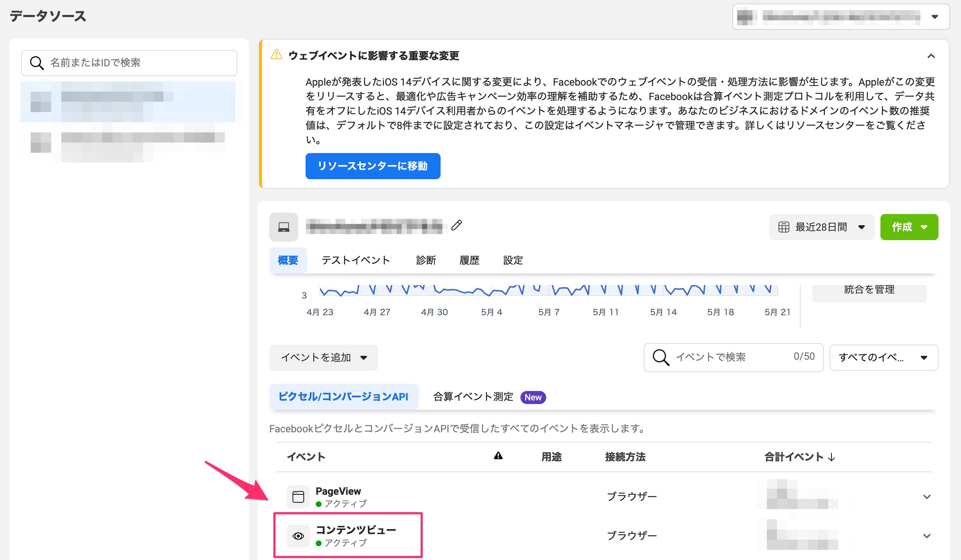961x560 pixels.
Task: Click the PageView browser window icon
Action: pos(298,497)
